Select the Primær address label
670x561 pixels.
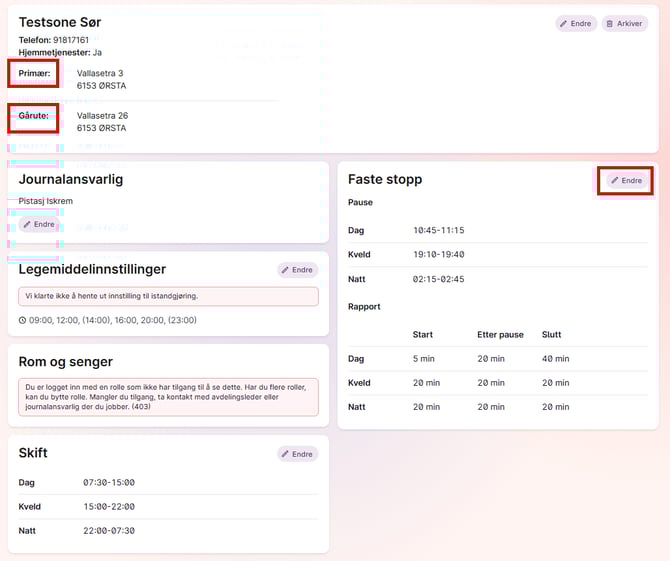33,73
